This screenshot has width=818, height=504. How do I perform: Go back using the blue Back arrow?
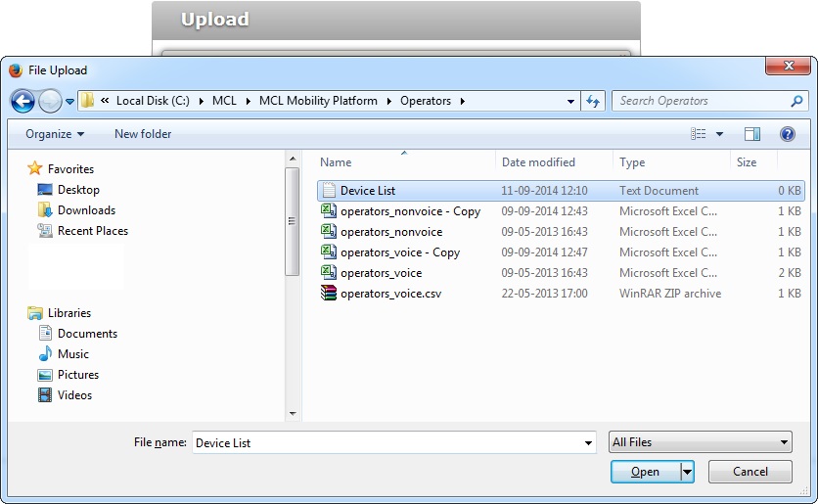(x=23, y=101)
